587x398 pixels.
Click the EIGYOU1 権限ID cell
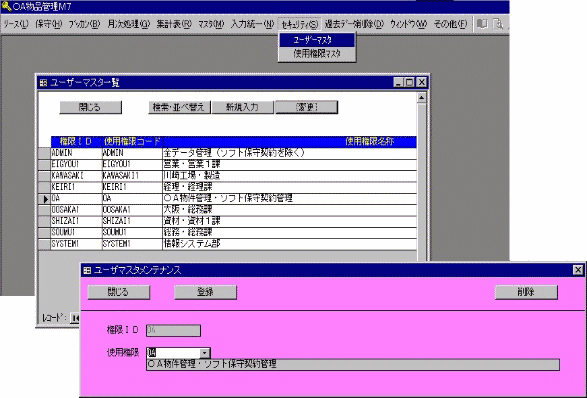(x=76, y=165)
